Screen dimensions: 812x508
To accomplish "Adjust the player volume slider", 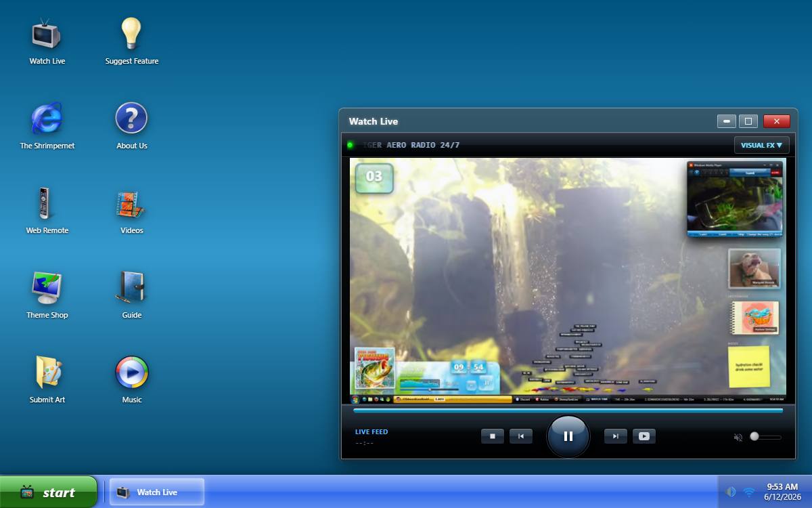I will pyautogui.click(x=766, y=437).
